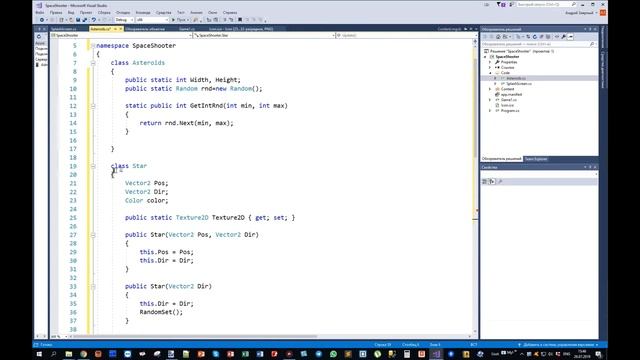
Task: Open the x86 platform dropdown
Action: [152, 20]
